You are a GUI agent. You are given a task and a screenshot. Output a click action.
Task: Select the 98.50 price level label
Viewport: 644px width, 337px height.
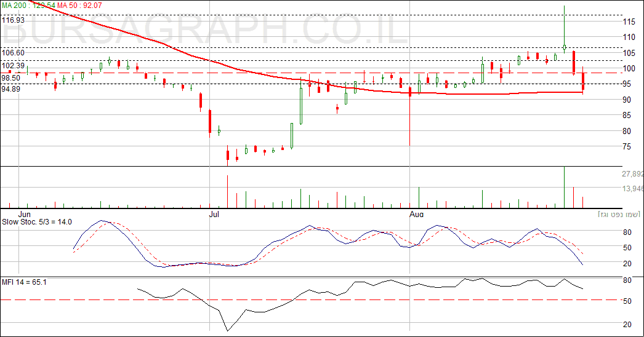pos(11,78)
